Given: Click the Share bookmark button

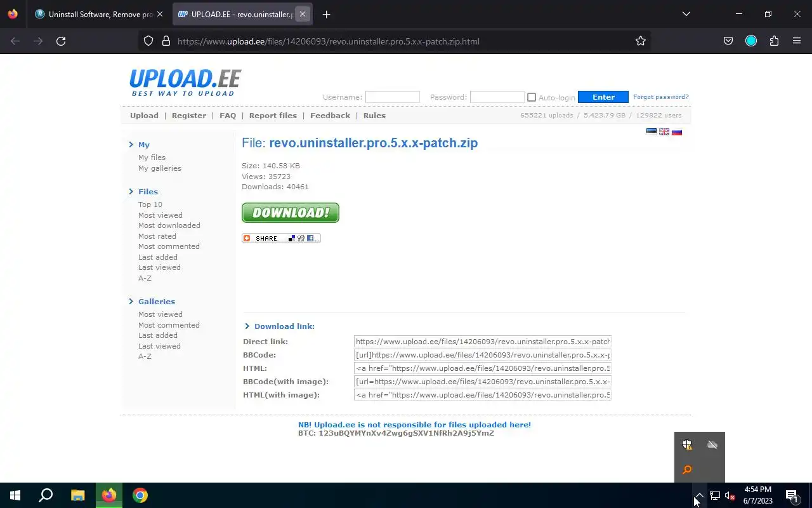Looking at the screenshot, I should pyautogui.click(x=281, y=238).
